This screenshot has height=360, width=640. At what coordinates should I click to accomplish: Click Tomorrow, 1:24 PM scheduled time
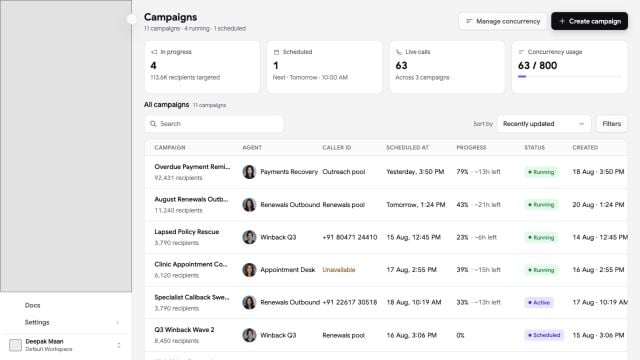pyautogui.click(x=416, y=204)
